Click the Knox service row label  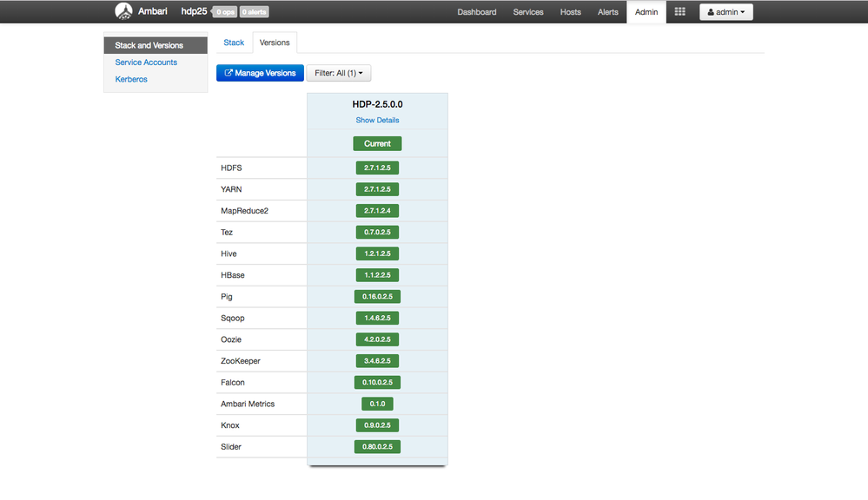tap(230, 425)
